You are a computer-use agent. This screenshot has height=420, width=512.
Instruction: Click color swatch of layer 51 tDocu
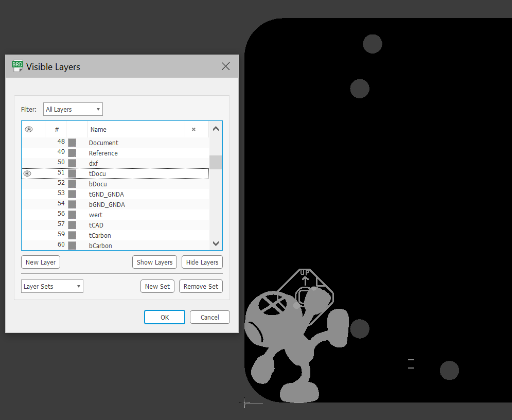pyautogui.click(x=72, y=173)
